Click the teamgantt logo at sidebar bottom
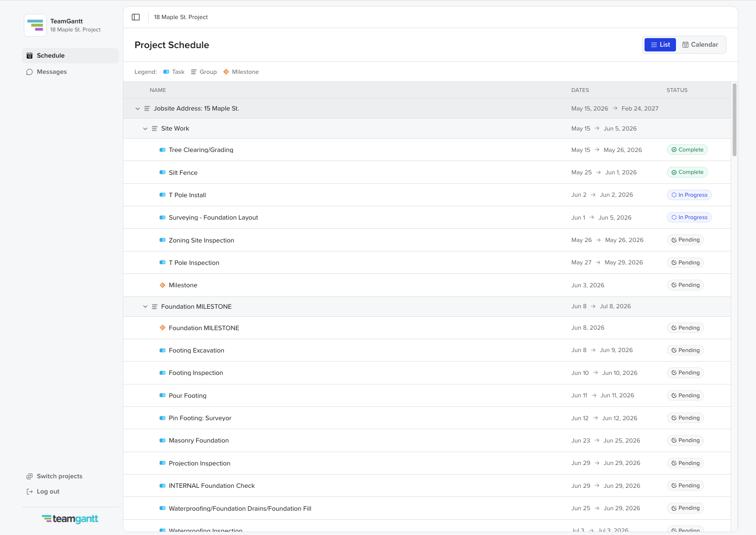Image resolution: width=756 pixels, height=535 pixels. tap(70, 519)
